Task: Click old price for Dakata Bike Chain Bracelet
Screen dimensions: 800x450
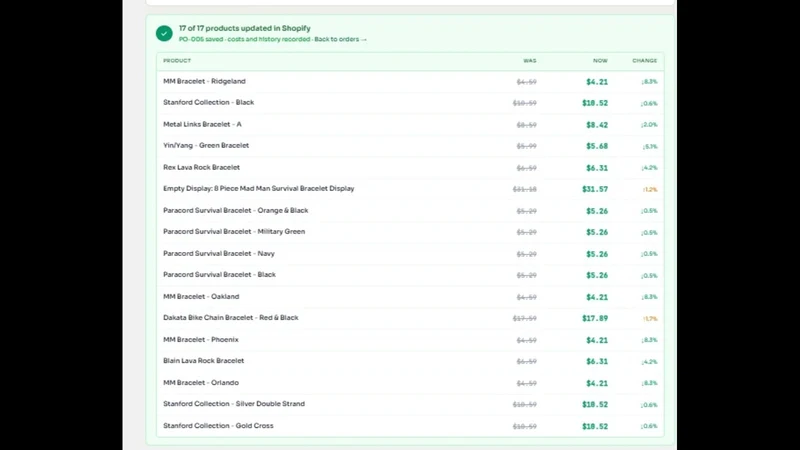Action: (x=524, y=318)
